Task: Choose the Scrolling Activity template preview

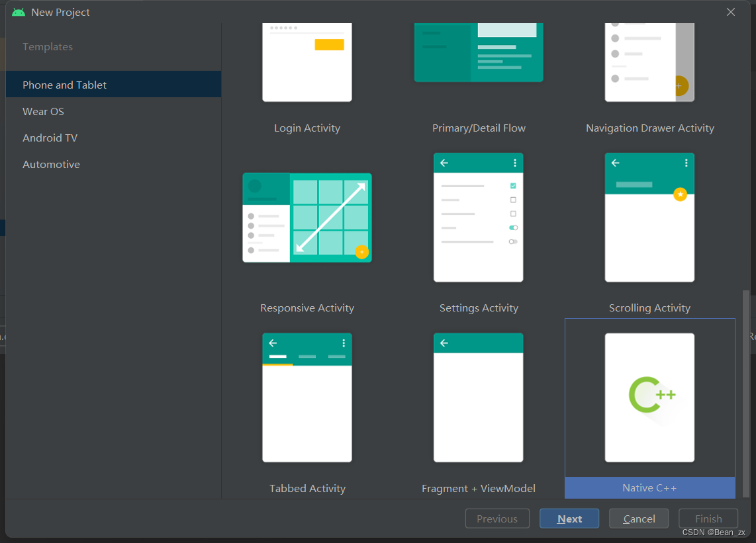Action: [649, 218]
